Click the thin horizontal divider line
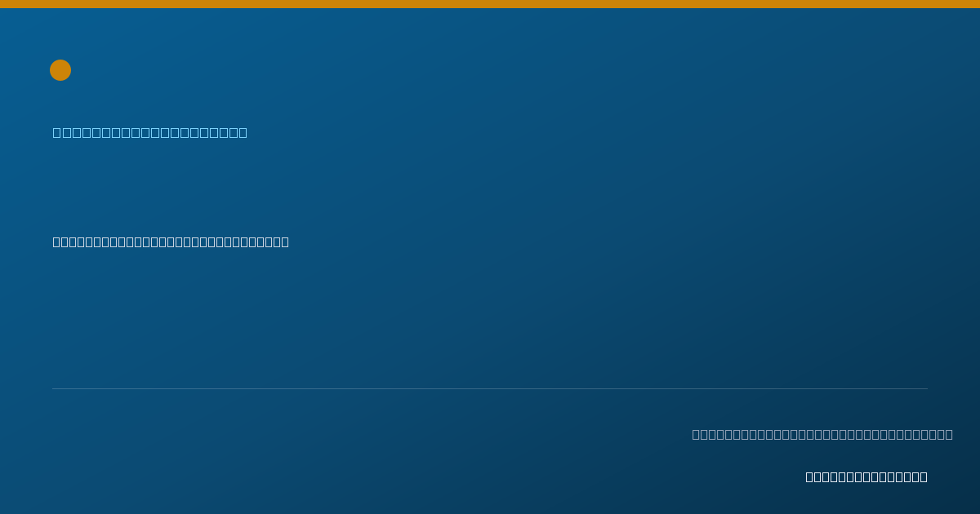980x514 pixels. [490, 388]
